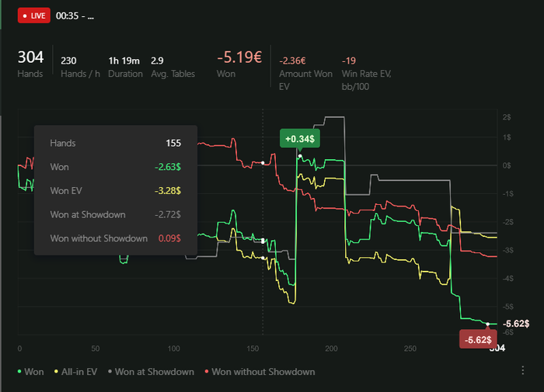The width and height of the screenshot is (544, 392).
Task: Select the 304 Hands statistic
Action: tap(30, 64)
